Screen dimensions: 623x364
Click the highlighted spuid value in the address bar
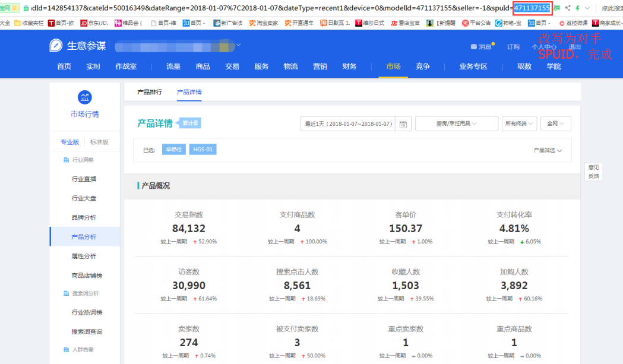click(533, 8)
